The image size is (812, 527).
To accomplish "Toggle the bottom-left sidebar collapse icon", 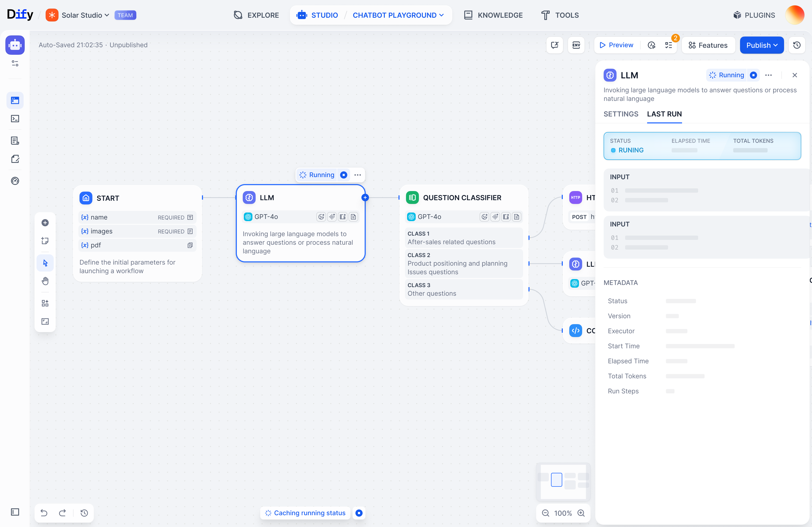I will point(15,512).
